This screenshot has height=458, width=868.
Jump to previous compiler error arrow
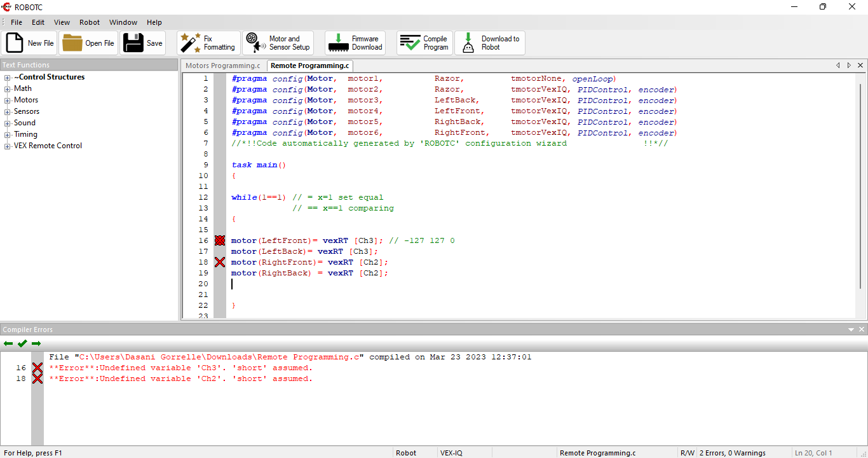pos(8,343)
